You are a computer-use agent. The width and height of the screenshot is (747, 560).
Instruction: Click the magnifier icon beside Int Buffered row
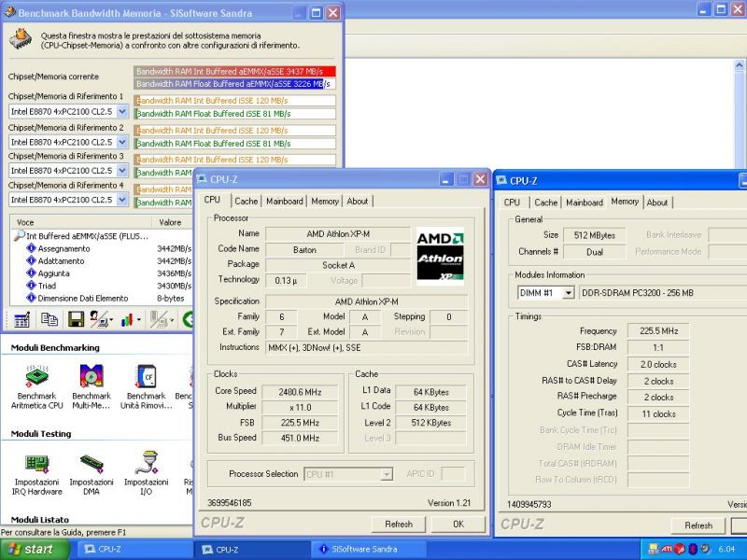(x=19, y=235)
